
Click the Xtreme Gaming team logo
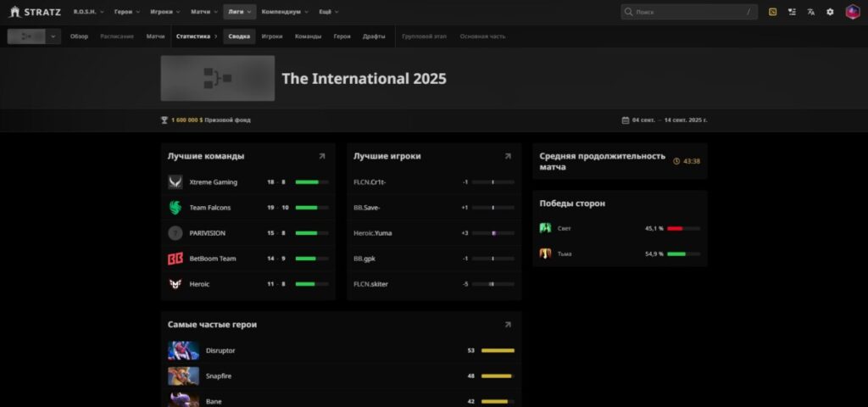pos(175,182)
